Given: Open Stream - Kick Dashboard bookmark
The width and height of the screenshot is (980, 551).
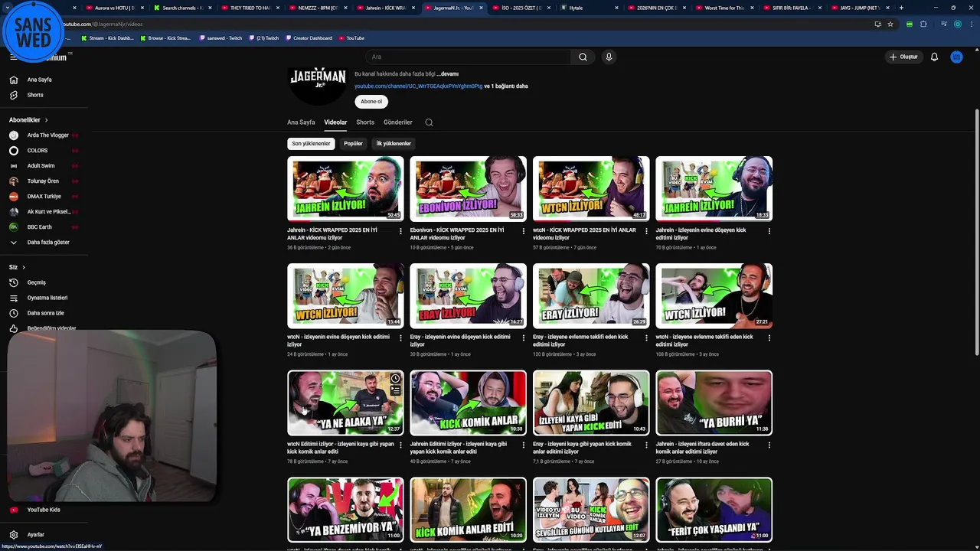Looking at the screenshot, I should [x=107, y=38].
